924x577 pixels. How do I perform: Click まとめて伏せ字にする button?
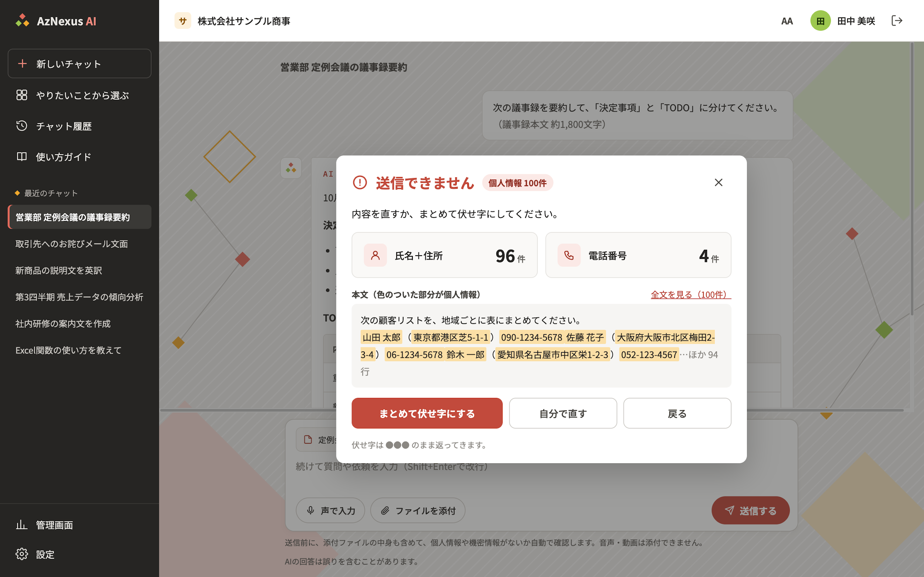(x=427, y=413)
